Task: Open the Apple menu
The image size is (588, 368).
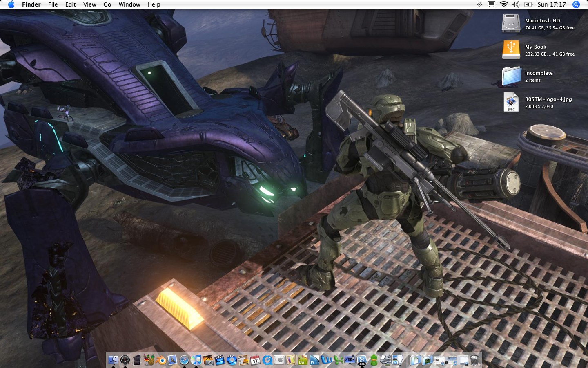Action: pos(11,4)
